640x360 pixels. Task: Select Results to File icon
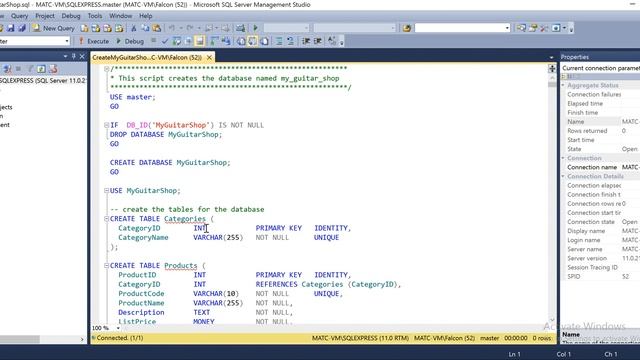tap(264, 41)
